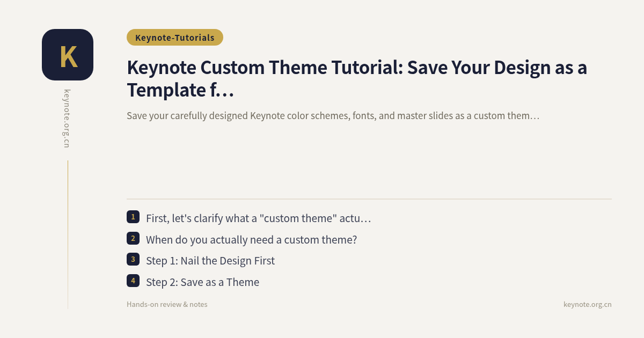Click the number 4 badge
This screenshot has width=644, height=338.
[133, 280]
